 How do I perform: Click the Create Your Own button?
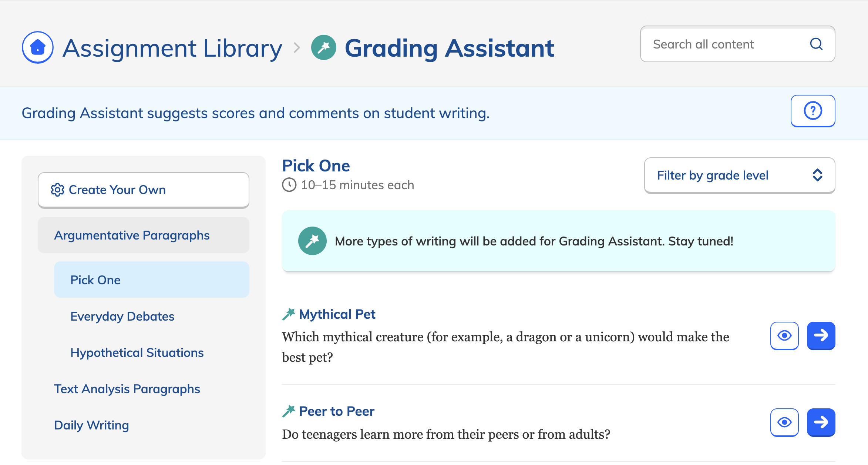pos(144,190)
